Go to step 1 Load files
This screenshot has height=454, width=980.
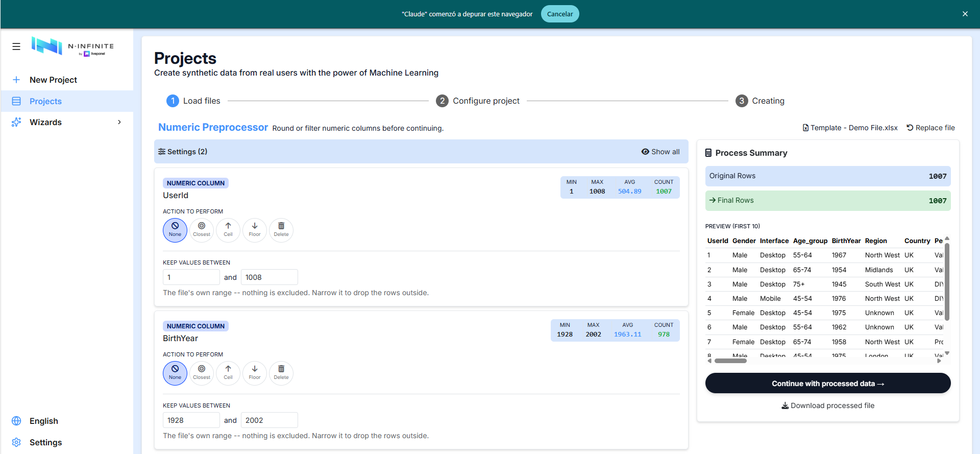tap(193, 101)
